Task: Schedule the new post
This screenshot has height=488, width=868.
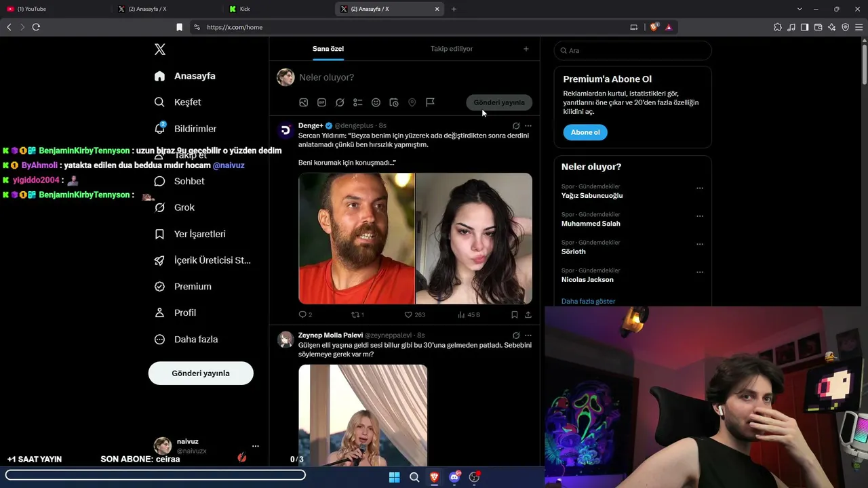Action: [394, 102]
